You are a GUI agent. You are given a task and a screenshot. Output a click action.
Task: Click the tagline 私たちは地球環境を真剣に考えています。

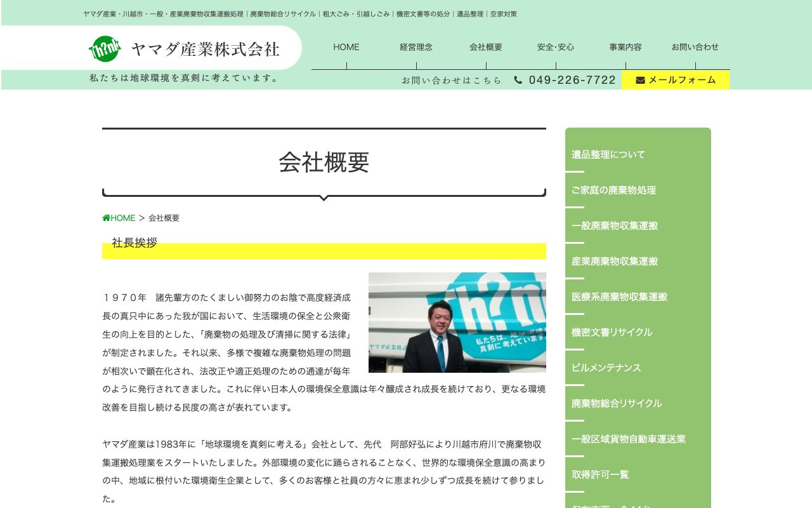click(185, 78)
